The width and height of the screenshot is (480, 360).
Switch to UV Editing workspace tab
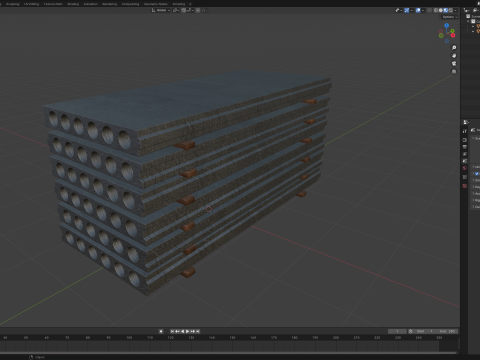(31, 4)
